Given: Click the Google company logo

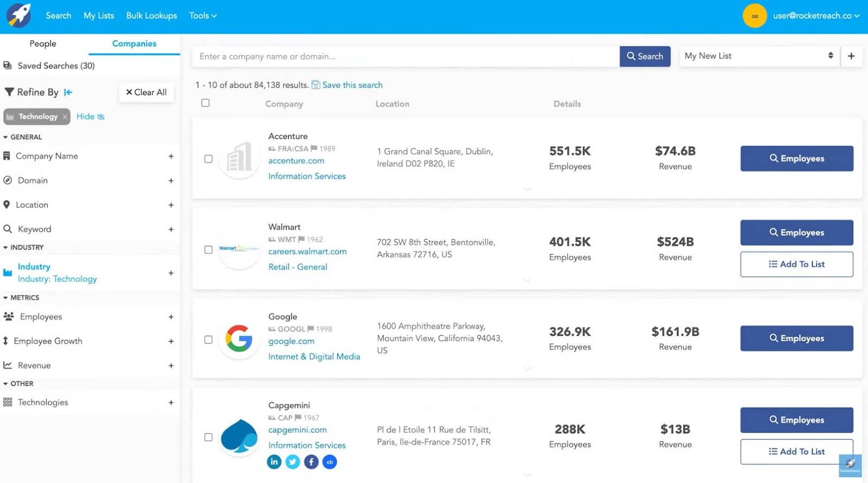Looking at the screenshot, I should click(x=239, y=339).
